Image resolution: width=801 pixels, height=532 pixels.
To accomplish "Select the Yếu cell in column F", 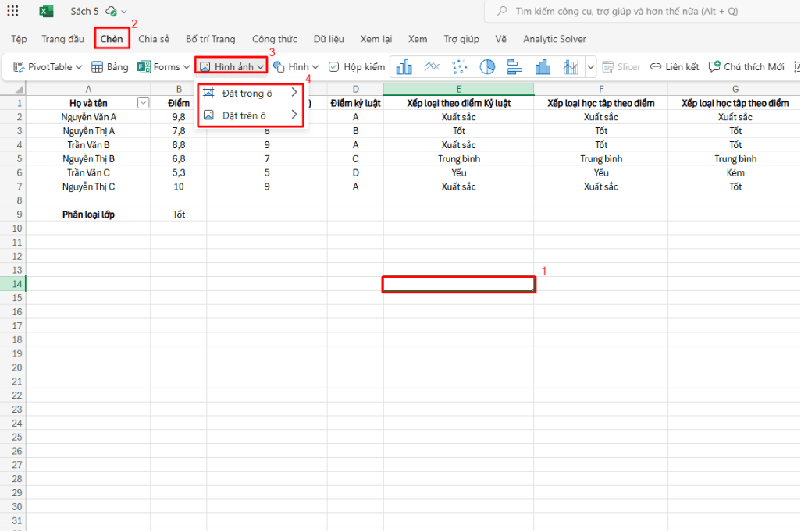I will [601, 172].
